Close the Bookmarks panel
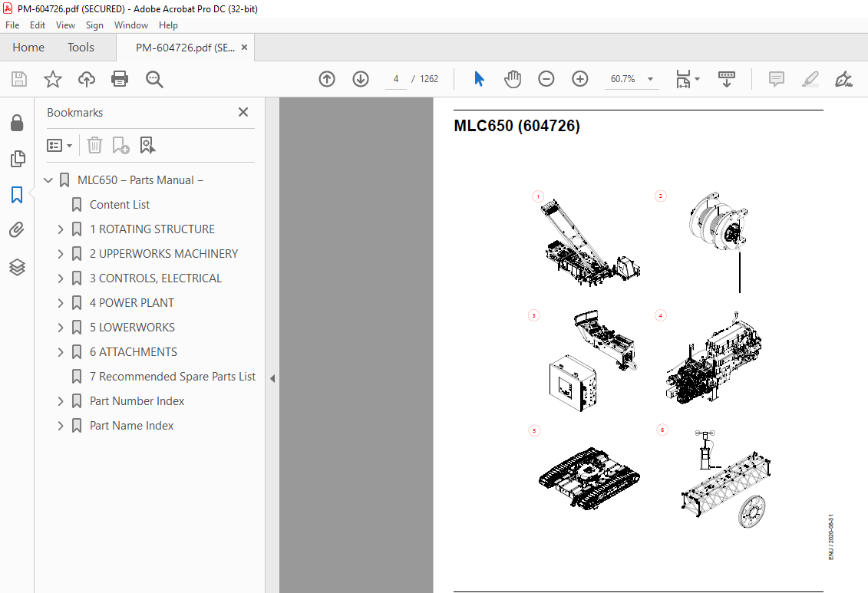Image resolution: width=868 pixels, height=593 pixels. tap(243, 112)
